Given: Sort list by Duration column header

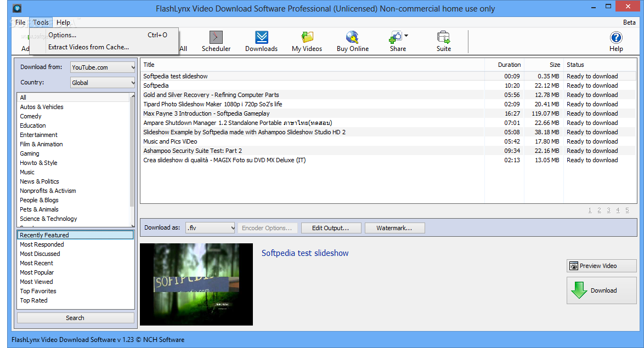Looking at the screenshot, I should [504, 65].
